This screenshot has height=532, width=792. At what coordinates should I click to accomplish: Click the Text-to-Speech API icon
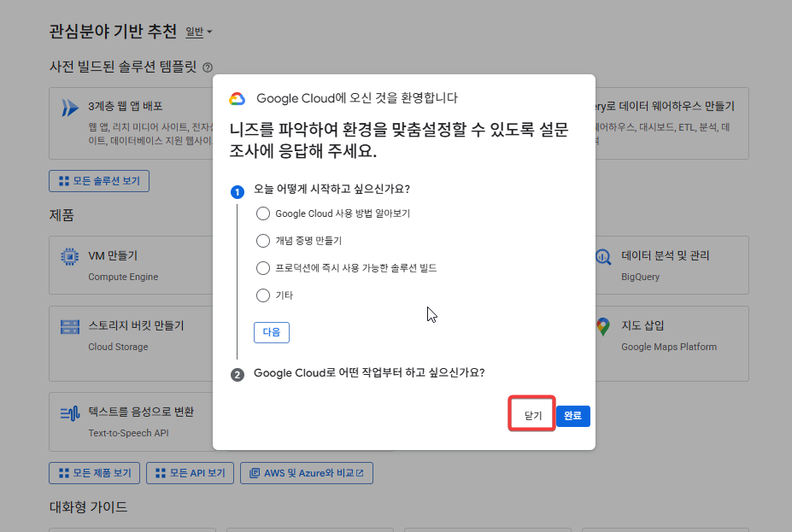click(x=69, y=413)
